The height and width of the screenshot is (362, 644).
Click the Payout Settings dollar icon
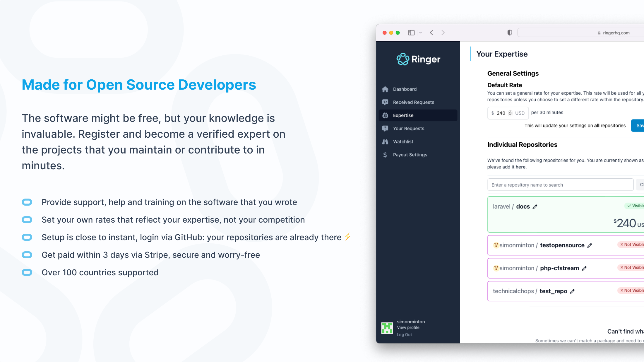385,155
